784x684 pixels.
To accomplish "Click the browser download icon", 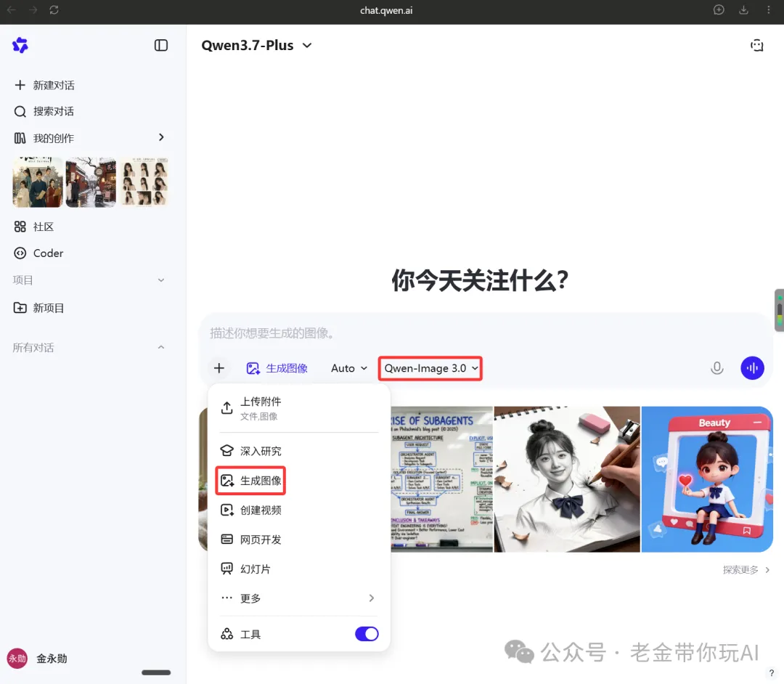I will pyautogui.click(x=744, y=10).
